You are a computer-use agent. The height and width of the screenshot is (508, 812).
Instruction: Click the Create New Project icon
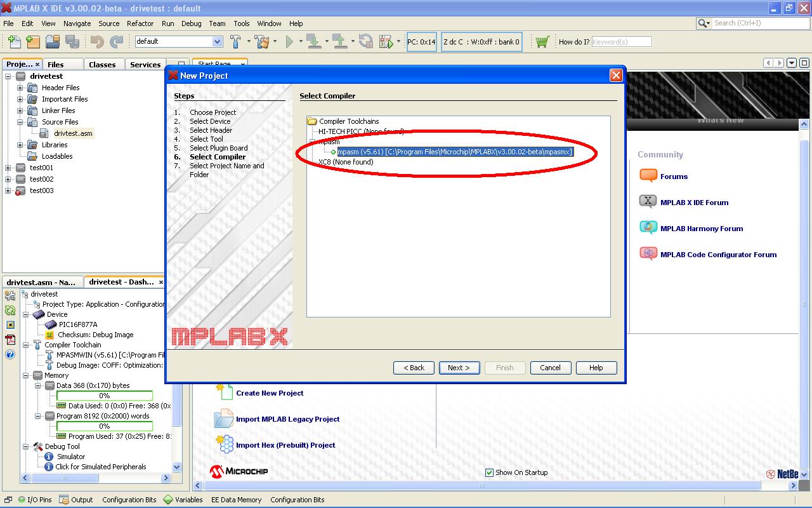(225, 391)
